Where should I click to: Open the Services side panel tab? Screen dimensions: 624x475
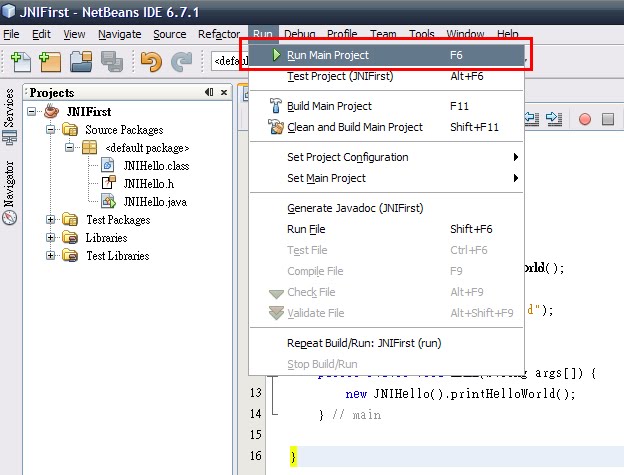pyautogui.click(x=9, y=116)
